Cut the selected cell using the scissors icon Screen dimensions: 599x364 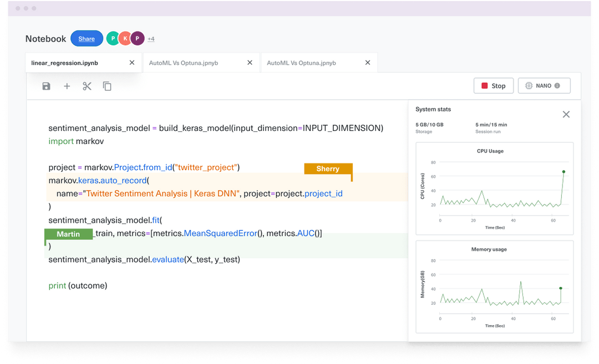(87, 86)
